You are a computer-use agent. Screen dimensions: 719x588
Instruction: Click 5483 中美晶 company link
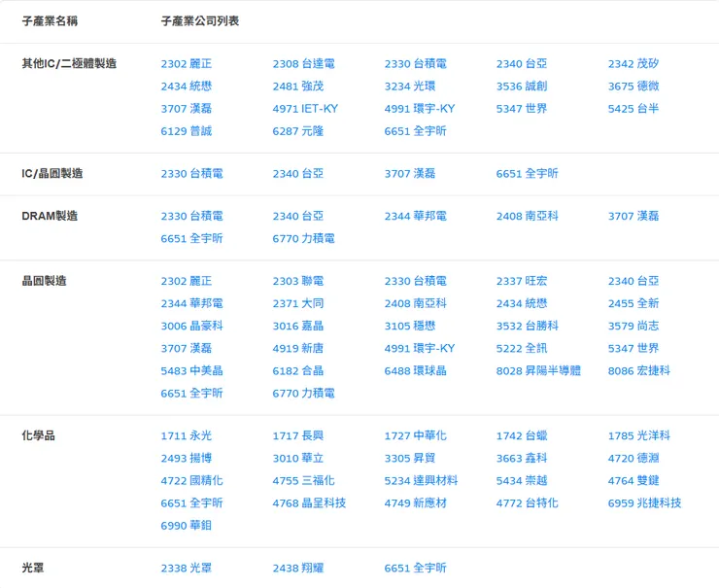tap(191, 371)
